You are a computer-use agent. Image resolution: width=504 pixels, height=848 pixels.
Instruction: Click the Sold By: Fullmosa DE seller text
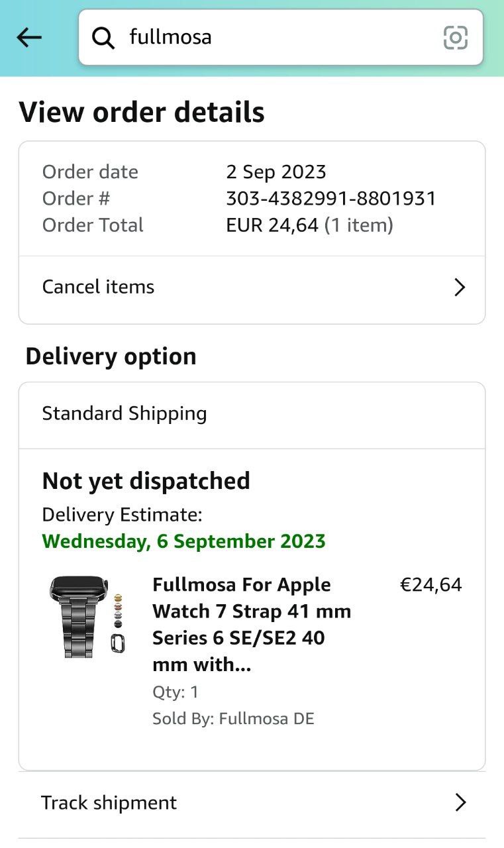point(233,719)
